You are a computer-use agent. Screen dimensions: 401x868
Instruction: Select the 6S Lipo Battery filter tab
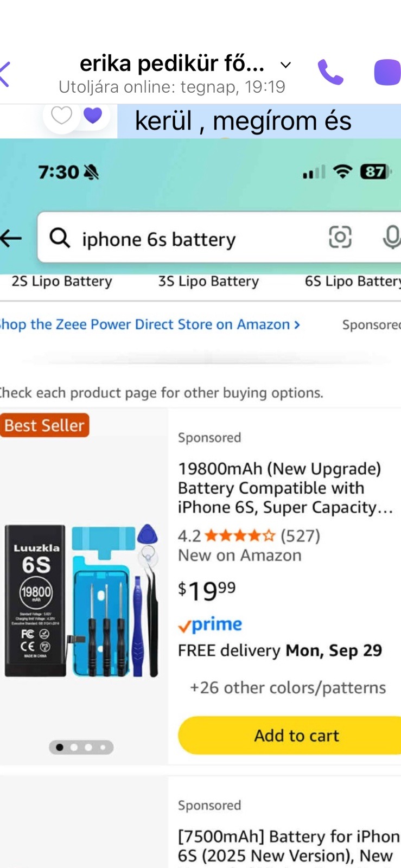pyautogui.click(x=352, y=282)
